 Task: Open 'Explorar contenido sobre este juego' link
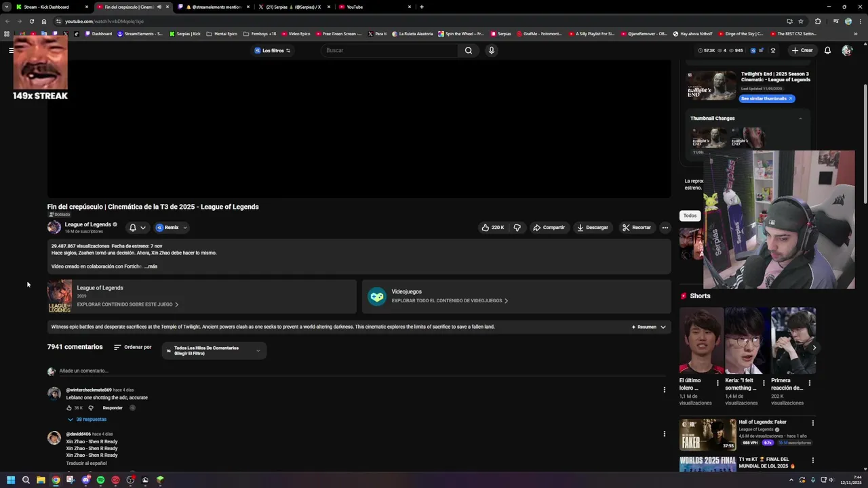(x=127, y=305)
